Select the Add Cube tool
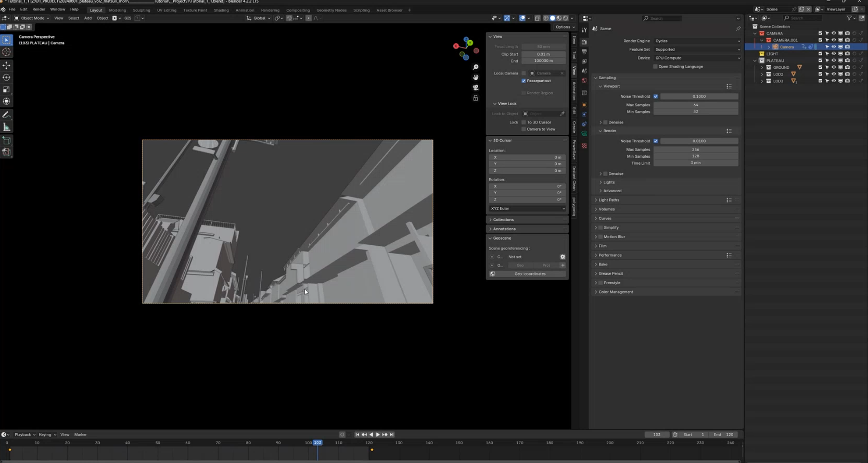The width and height of the screenshot is (868, 463). [6, 141]
